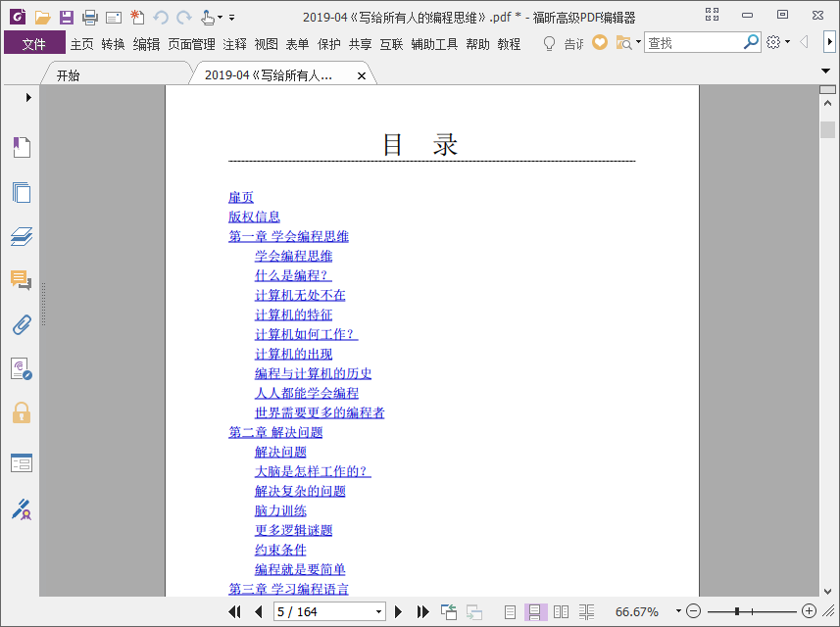Viewport: 840px width, 627px height.
Task: Open the Comments panel in sidebar
Action: click(x=22, y=280)
